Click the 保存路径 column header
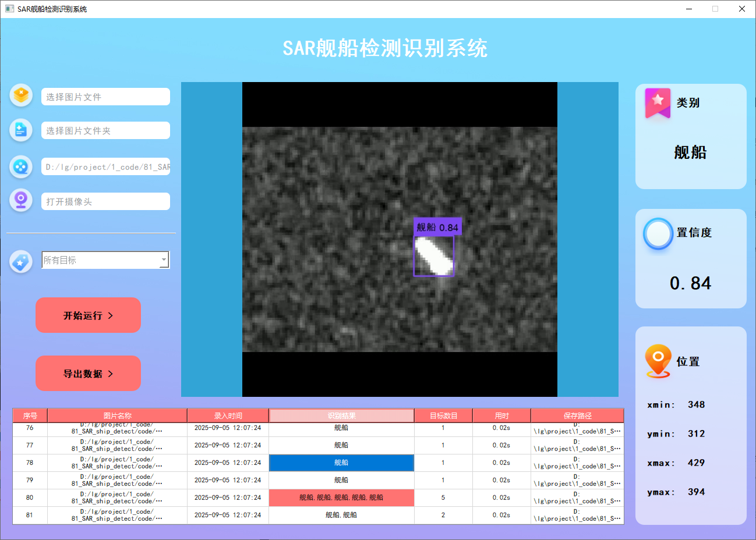 (x=577, y=415)
